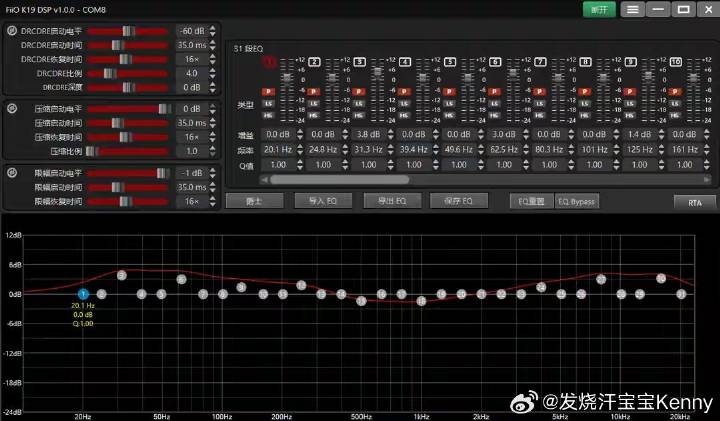This screenshot has width=720, height=421.
Task: Set band 1 filter type to HS
Action: point(269,115)
